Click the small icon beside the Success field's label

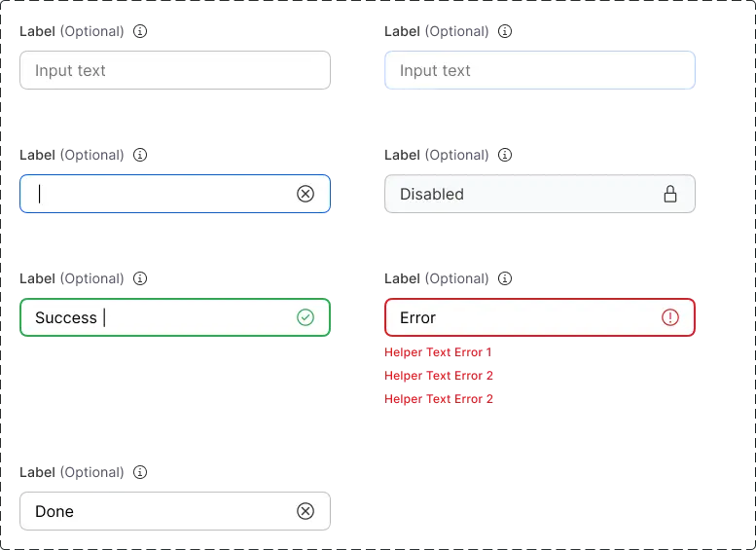click(140, 277)
